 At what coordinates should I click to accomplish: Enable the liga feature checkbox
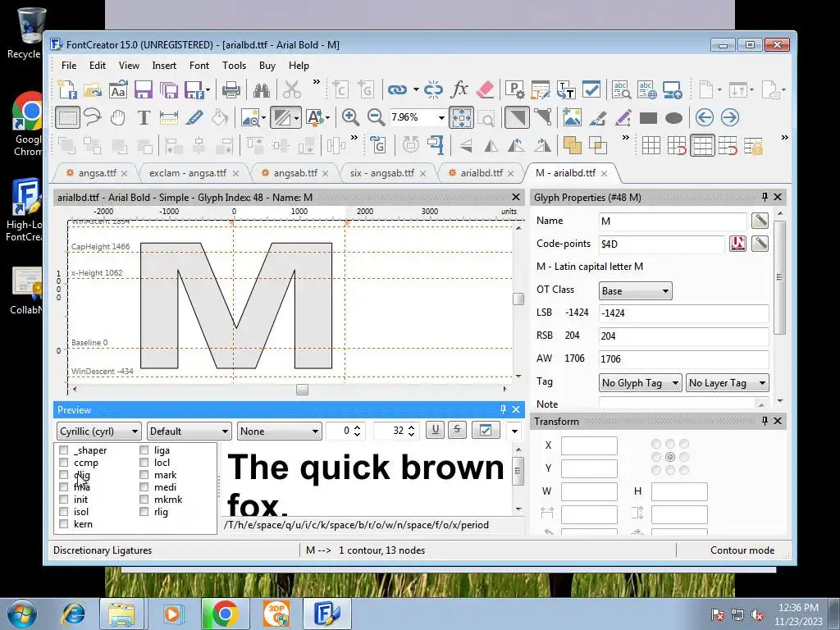144,450
